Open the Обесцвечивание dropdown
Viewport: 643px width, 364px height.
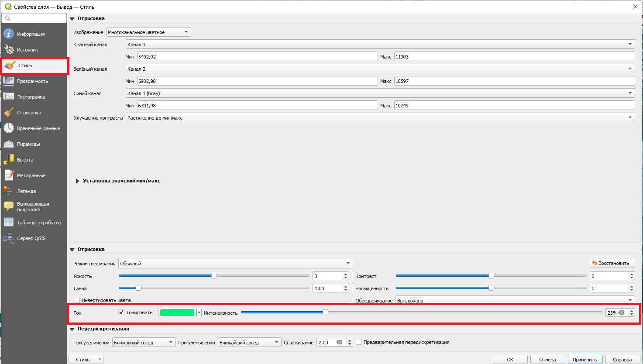coord(515,300)
